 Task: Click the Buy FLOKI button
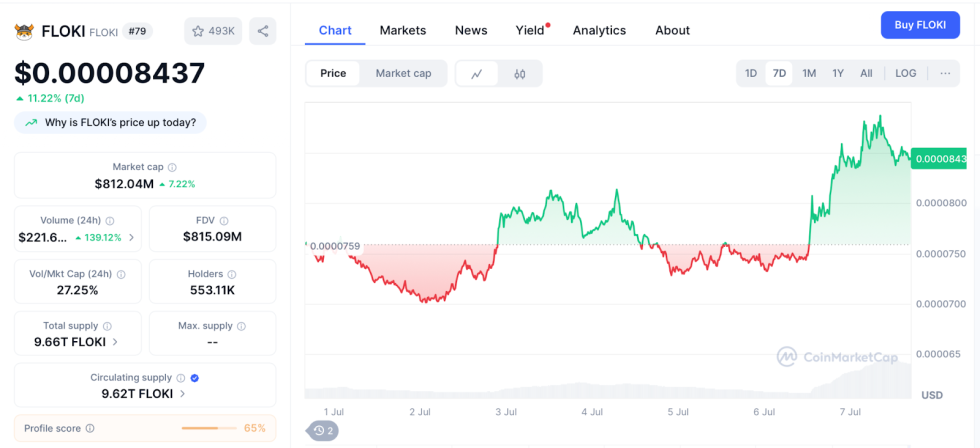coord(920,25)
